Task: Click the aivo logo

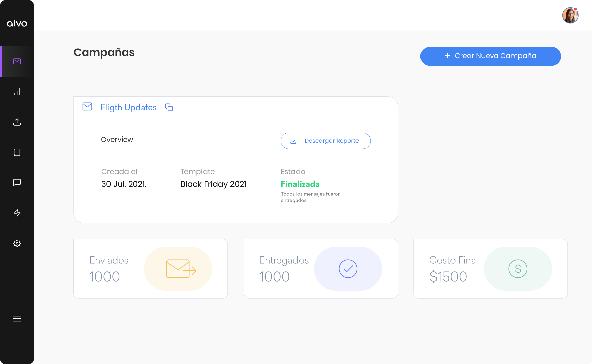Action: [17, 23]
